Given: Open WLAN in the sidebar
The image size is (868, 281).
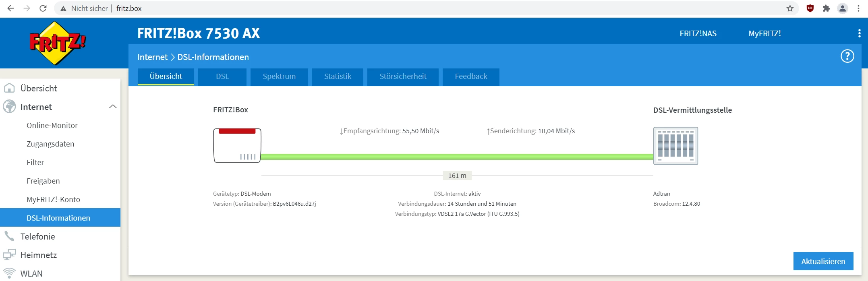Looking at the screenshot, I should coord(60,273).
